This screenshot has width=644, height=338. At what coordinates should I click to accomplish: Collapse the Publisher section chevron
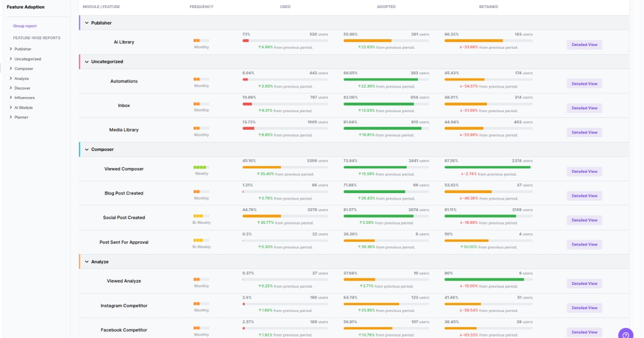(x=87, y=23)
